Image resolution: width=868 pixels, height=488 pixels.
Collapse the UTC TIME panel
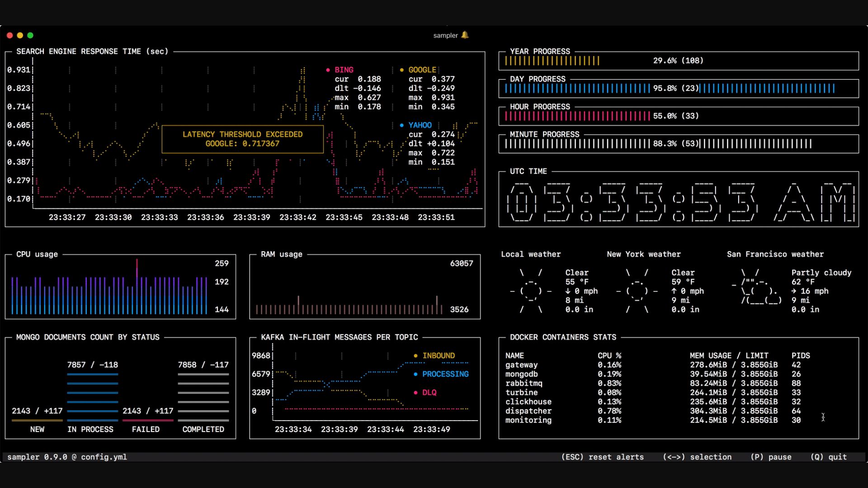click(528, 171)
